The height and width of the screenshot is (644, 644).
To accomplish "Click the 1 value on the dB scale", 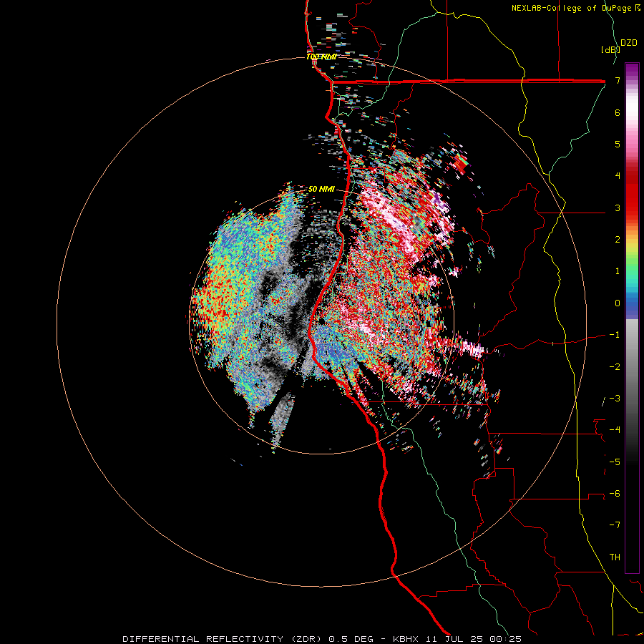I will pos(618,271).
